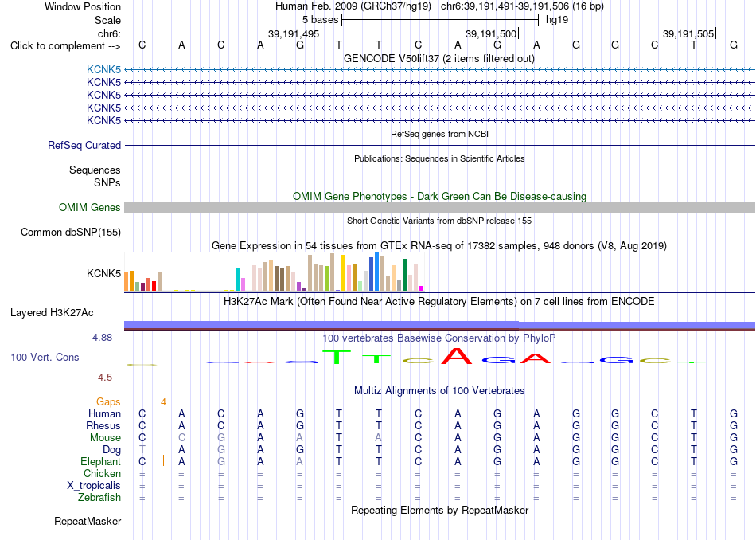Click the Publications Sequences track title
Viewport: 756px width, 540px height.
pyautogui.click(x=439, y=158)
